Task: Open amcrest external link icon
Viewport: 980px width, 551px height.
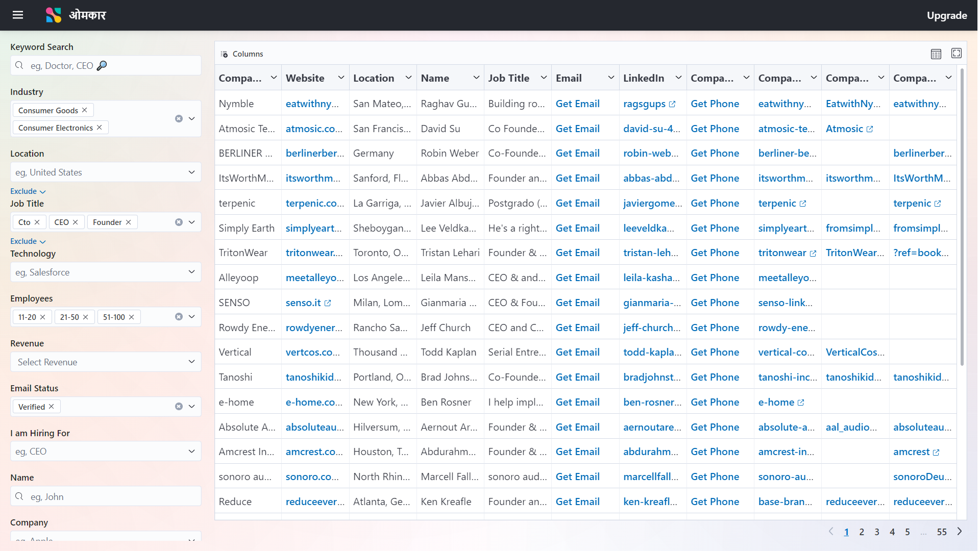Action: point(936,452)
